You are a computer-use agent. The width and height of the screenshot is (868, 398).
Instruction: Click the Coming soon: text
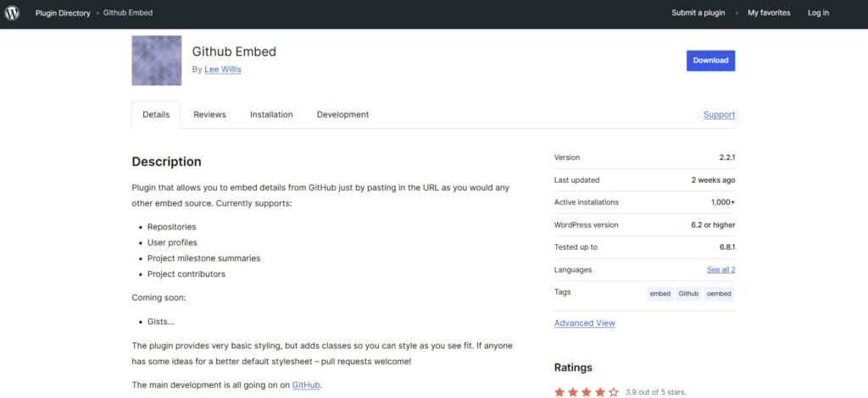(159, 298)
